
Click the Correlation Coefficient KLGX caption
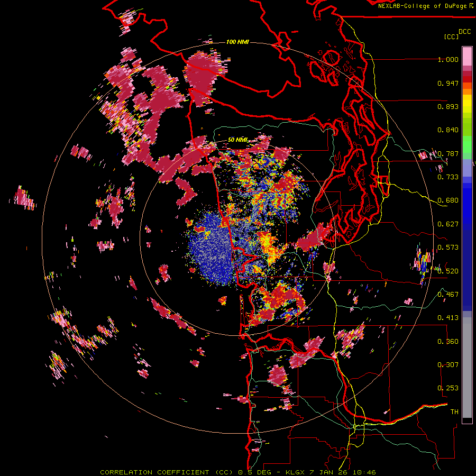pos(238,472)
